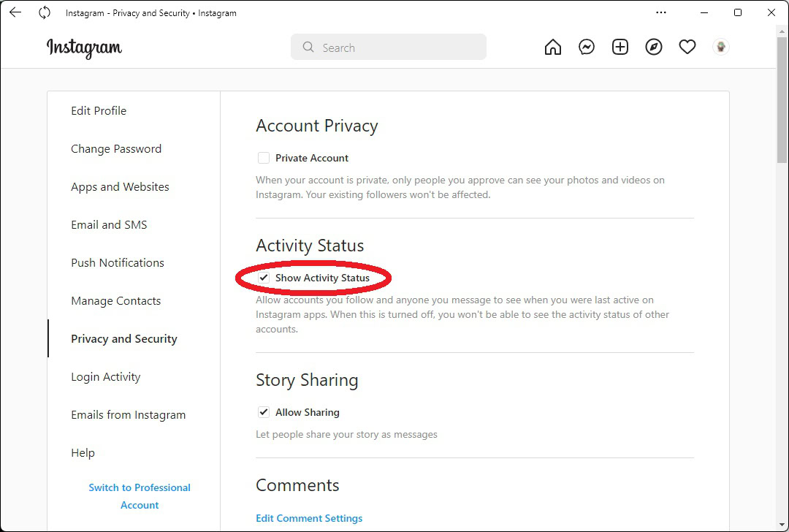789x532 pixels.
Task: Go to Login Activity section
Action: point(106,377)
